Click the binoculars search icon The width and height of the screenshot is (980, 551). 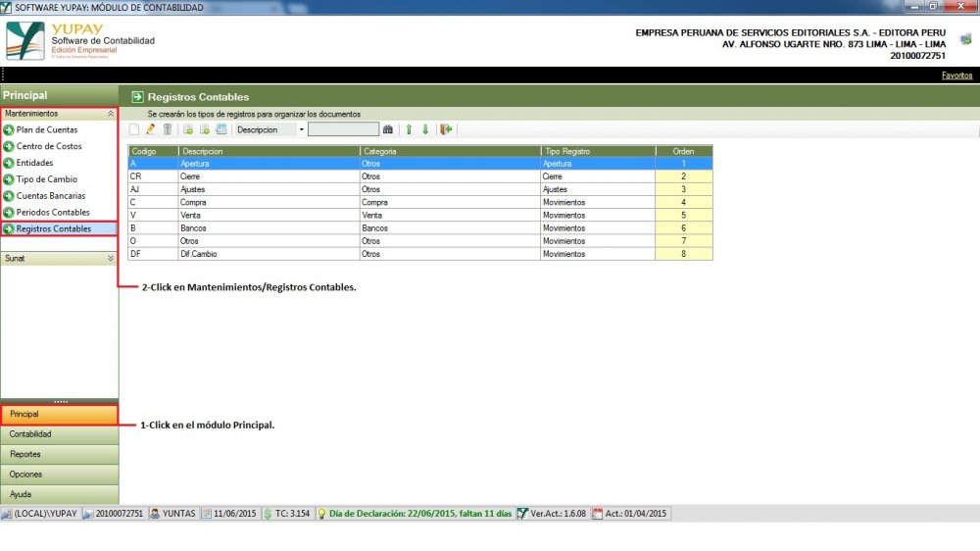coord(388,129)
